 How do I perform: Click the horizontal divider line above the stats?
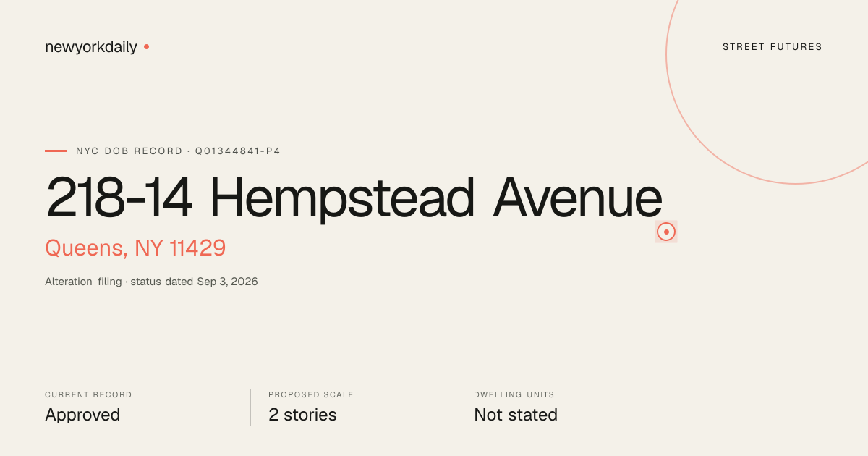click(434, 376)
